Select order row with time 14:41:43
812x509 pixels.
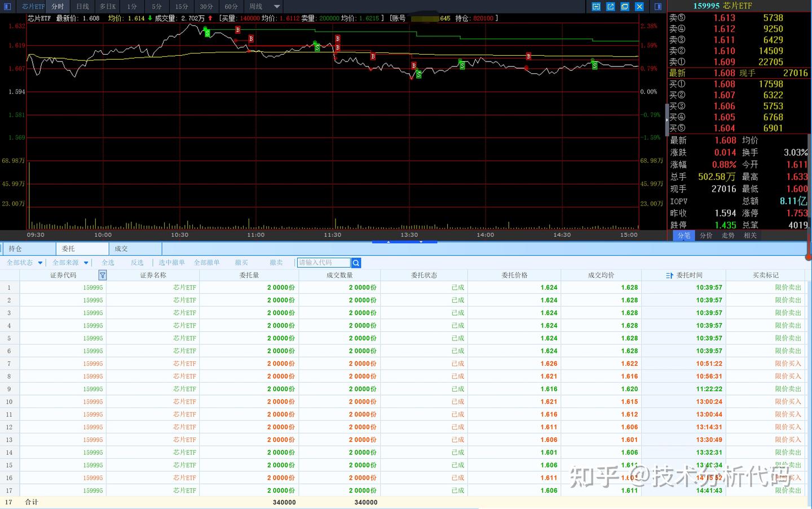point(403,490)
